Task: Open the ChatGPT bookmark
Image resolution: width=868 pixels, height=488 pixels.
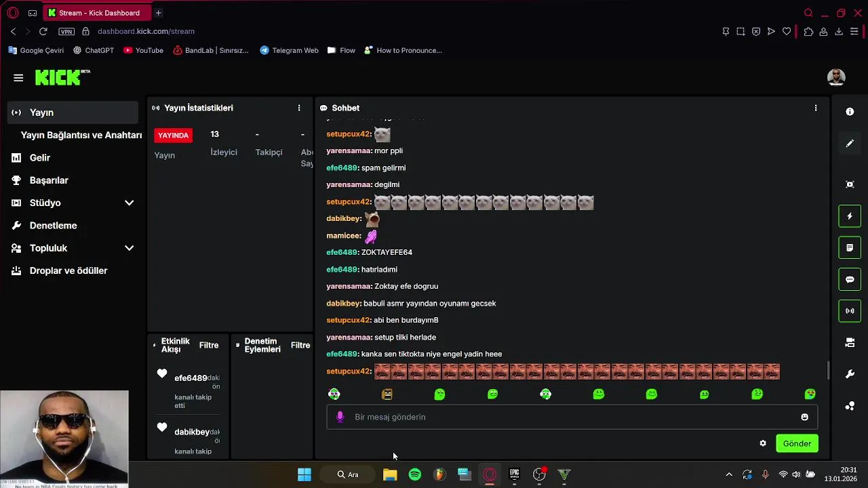Action: (94, 50)
